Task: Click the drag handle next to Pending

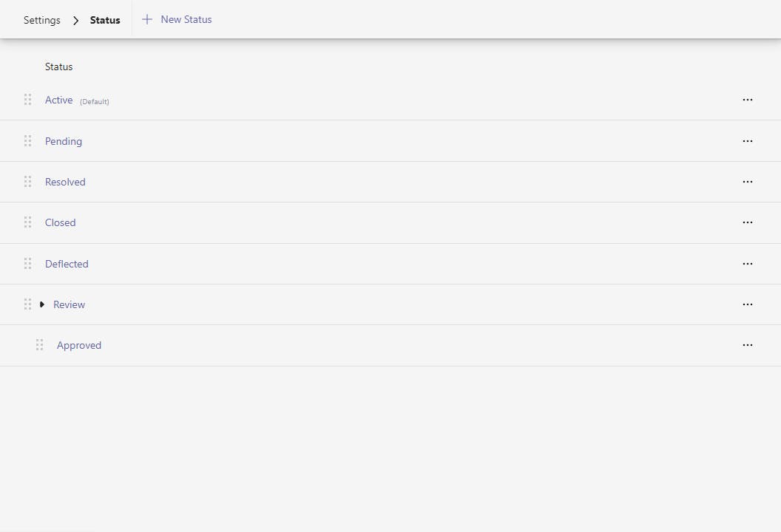Action: (x=27, y=141)
